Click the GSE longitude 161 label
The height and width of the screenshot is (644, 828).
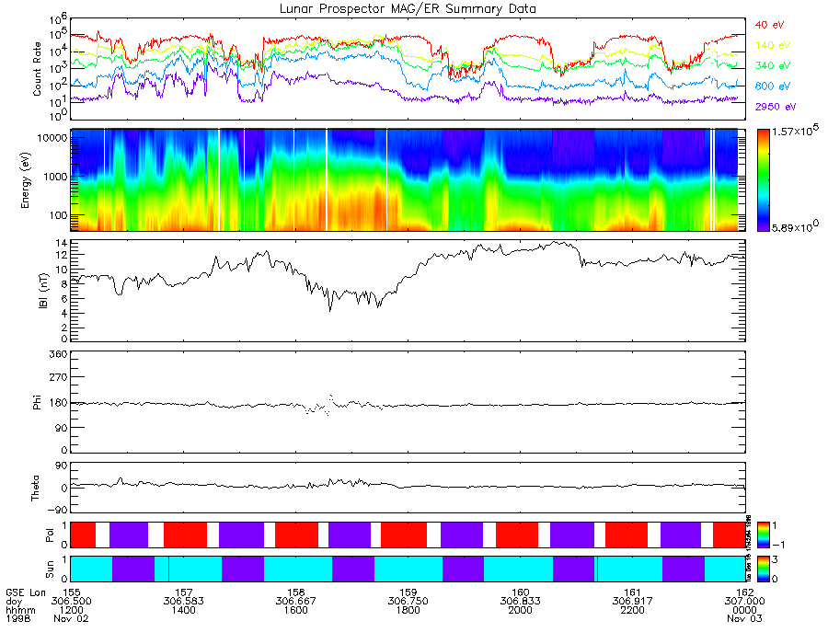(633, 592)
